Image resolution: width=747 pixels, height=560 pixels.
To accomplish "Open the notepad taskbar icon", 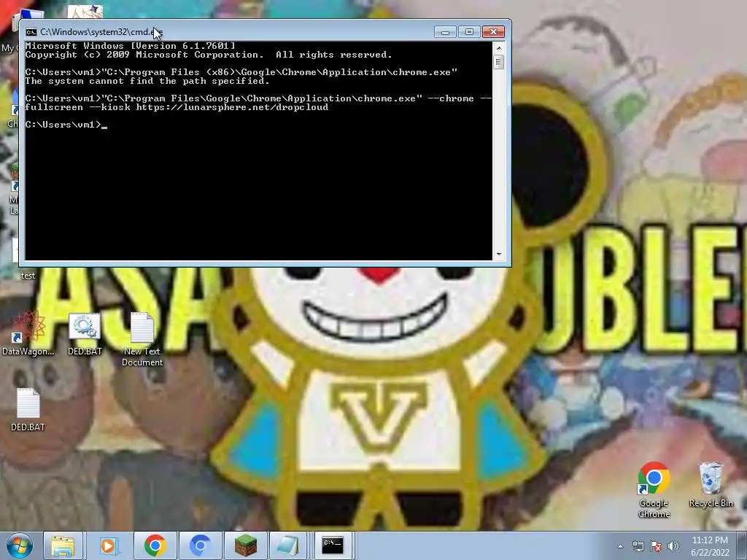I will [288, 545].
